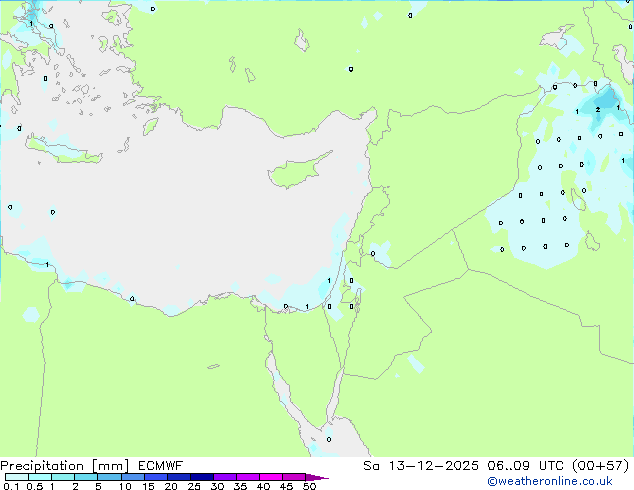
Task: Select the 15–20 mm blue legend swatch
Action: 155,477
